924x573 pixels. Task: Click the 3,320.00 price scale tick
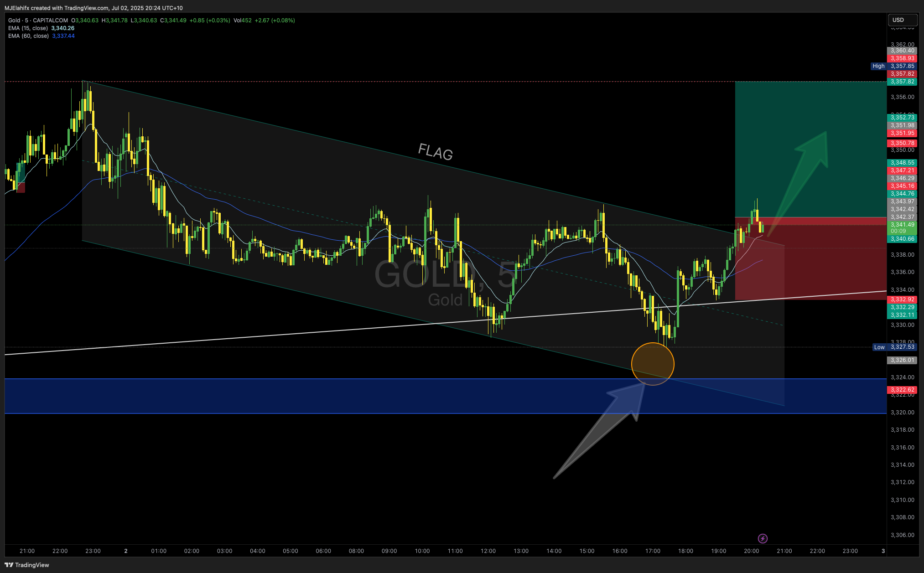pyautogui.click(x=902, y=413)
